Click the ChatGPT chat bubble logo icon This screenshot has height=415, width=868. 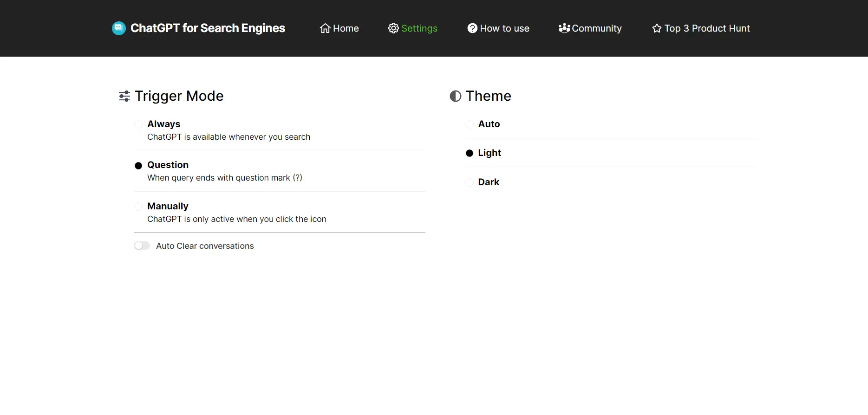(x=119, y=28)
